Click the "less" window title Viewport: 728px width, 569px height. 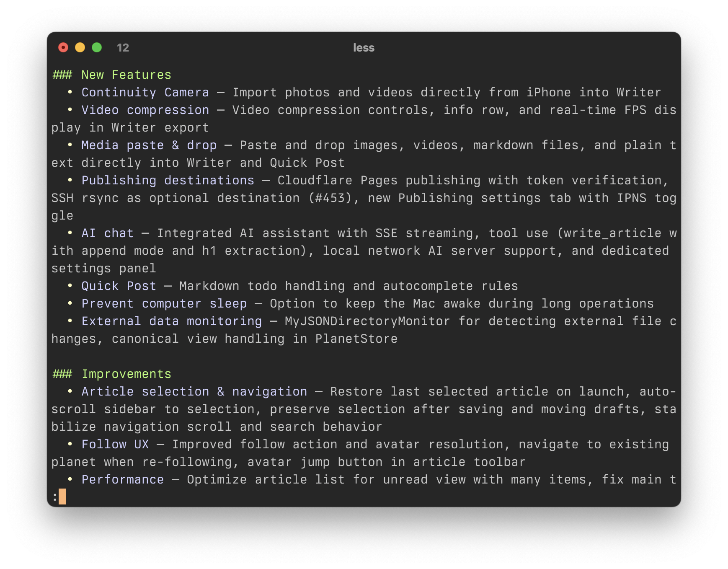pos(364,48)
